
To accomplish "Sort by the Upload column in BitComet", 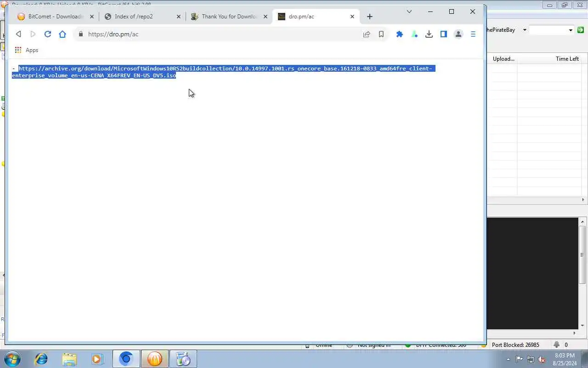I will click(503, 59).
